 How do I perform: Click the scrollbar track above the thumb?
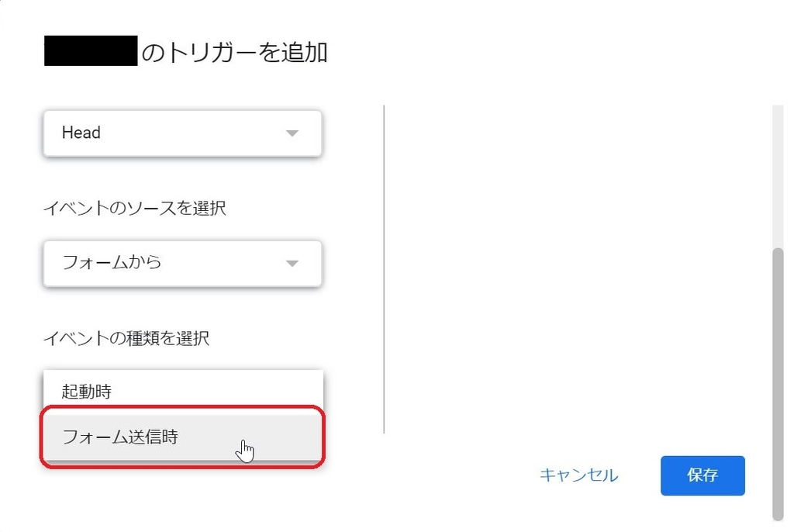778,175
